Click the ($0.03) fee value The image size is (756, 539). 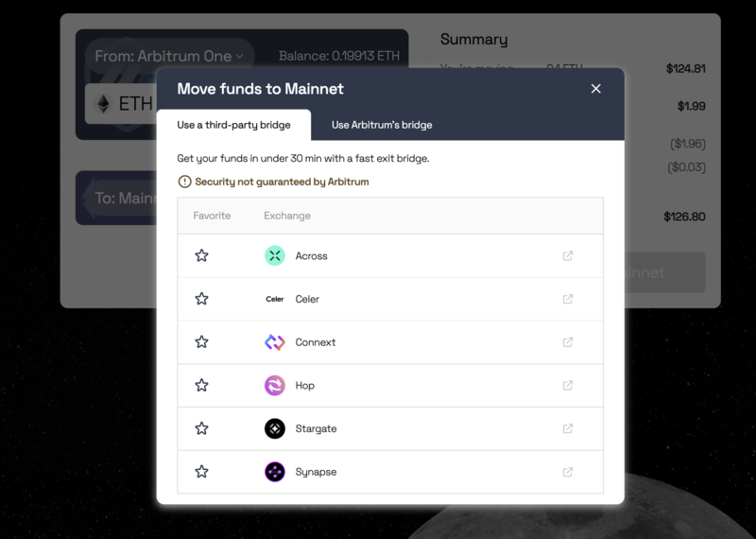pyautogui.click(x=686, y=167)
